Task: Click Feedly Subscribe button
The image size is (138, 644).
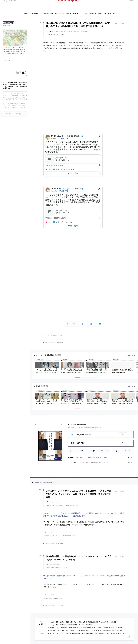Action: tap(124, 451)
